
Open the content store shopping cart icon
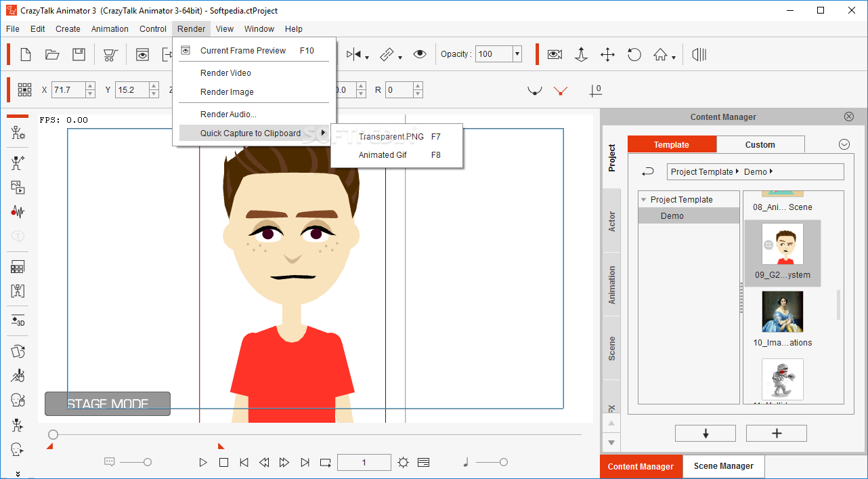click(110, 54)
